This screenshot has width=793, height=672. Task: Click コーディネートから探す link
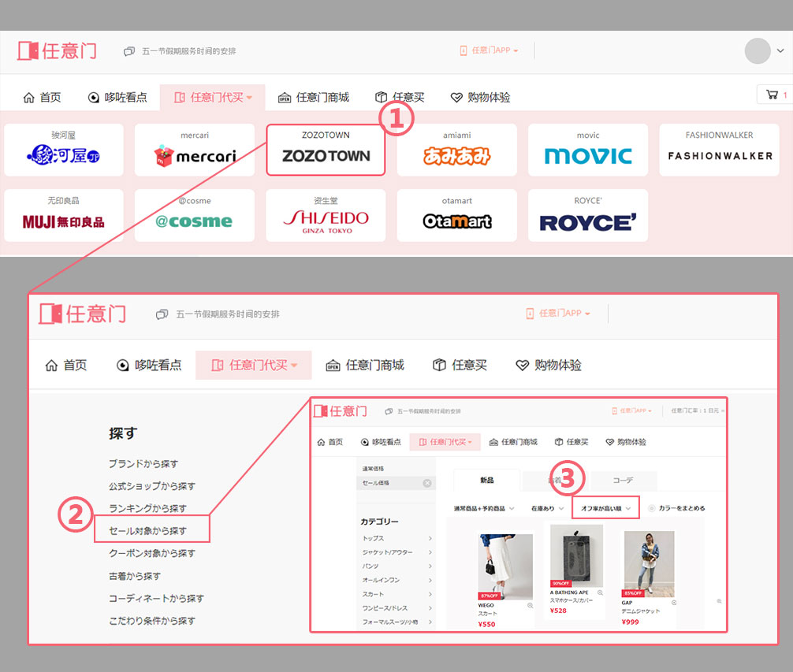click(x=156, y=598)
